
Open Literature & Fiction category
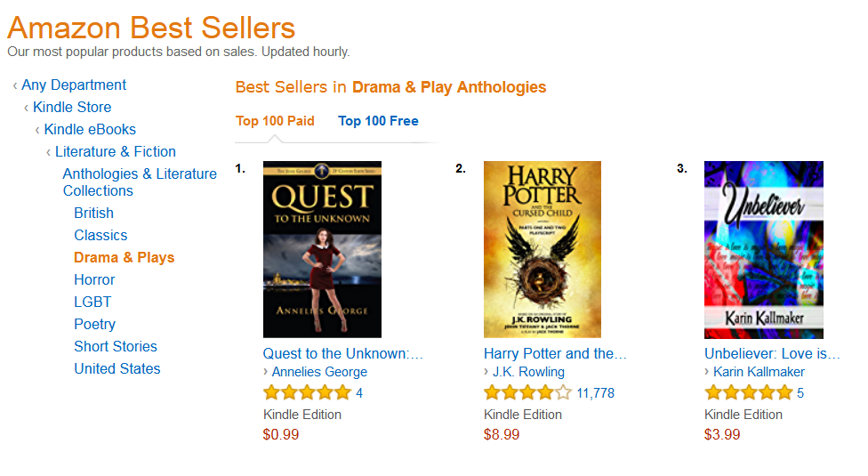click(x=116, y=152)
